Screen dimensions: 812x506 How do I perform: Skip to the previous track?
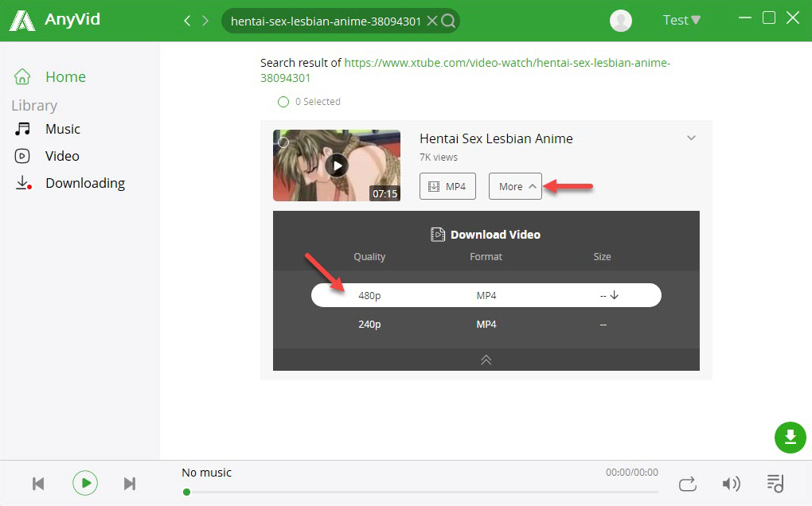(38, 484)
